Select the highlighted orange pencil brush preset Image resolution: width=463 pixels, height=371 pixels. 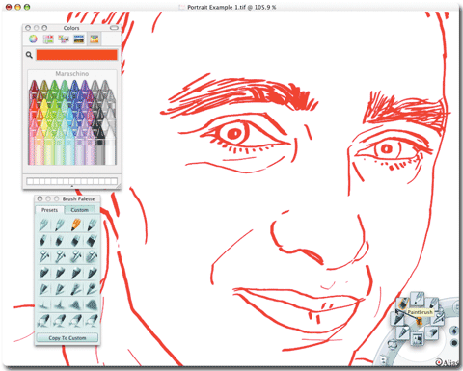click(x=76, y=224)
